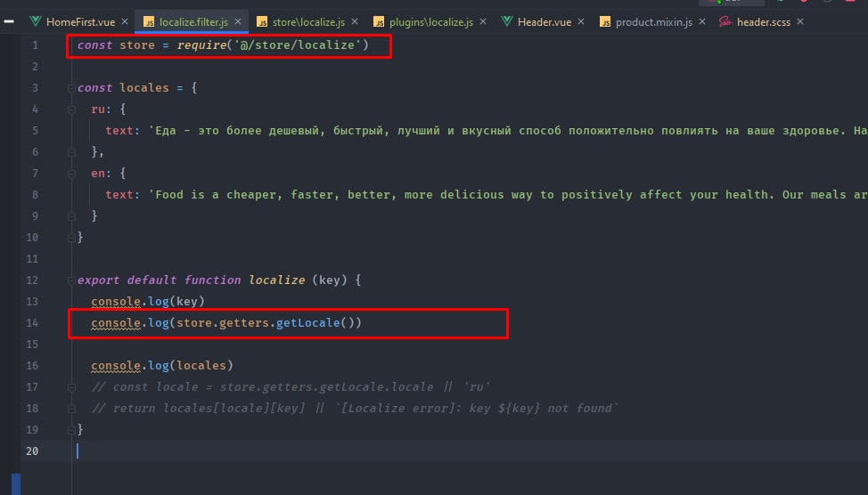868x495 pixels.
Task: Click the 'Food is a cheaper' string
Action: click(x=508, y=195)
